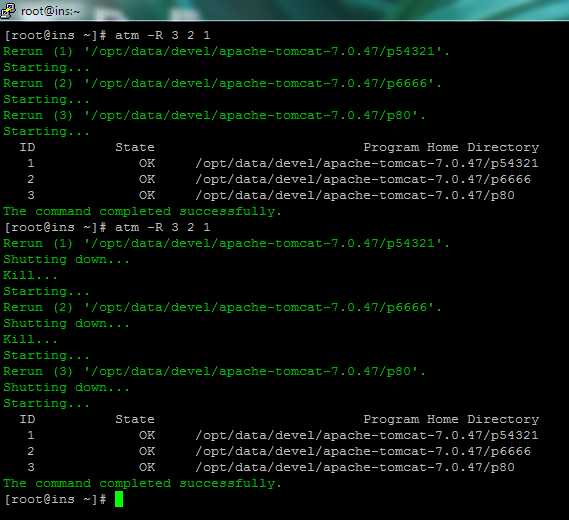Select the "atm -R 3 2 1" command after the first success message

(163, 227)
